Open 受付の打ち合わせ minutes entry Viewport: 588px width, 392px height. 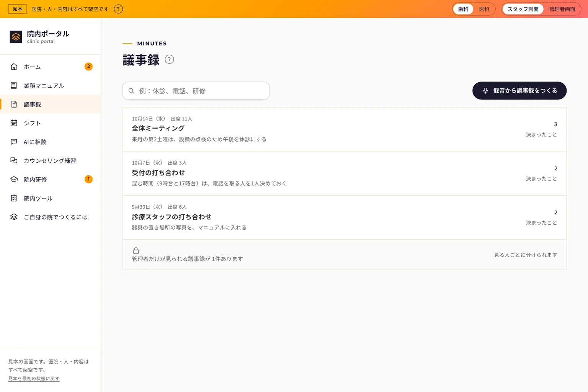[345, 173]
